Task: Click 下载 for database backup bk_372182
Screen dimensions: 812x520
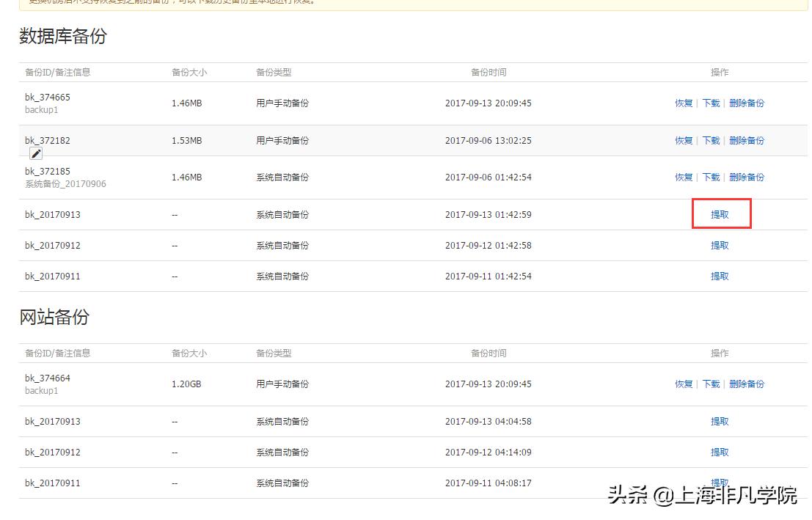Action: pos(709,140)
